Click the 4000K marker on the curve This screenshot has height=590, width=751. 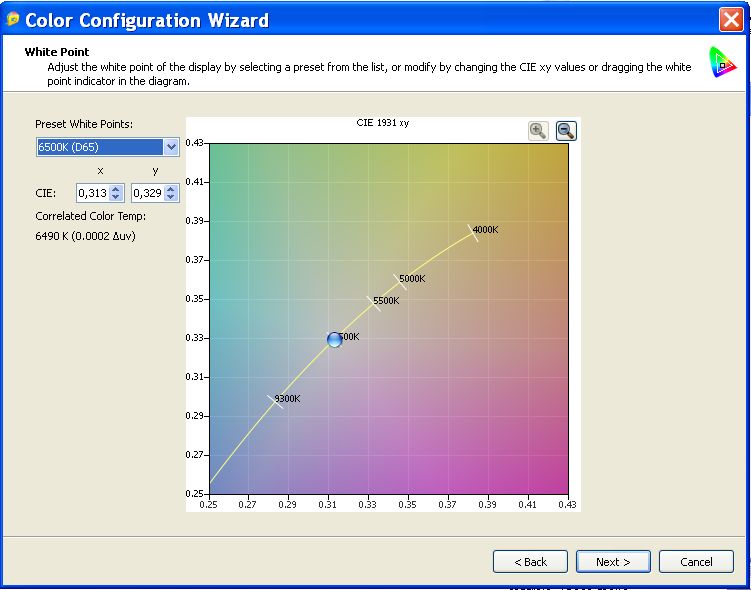(x=471, y=232)
